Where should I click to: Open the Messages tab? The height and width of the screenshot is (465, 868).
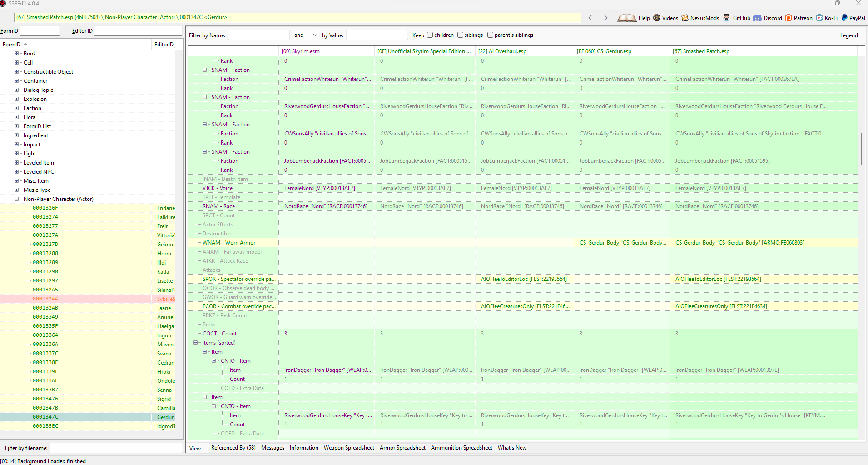click(273, 448)
